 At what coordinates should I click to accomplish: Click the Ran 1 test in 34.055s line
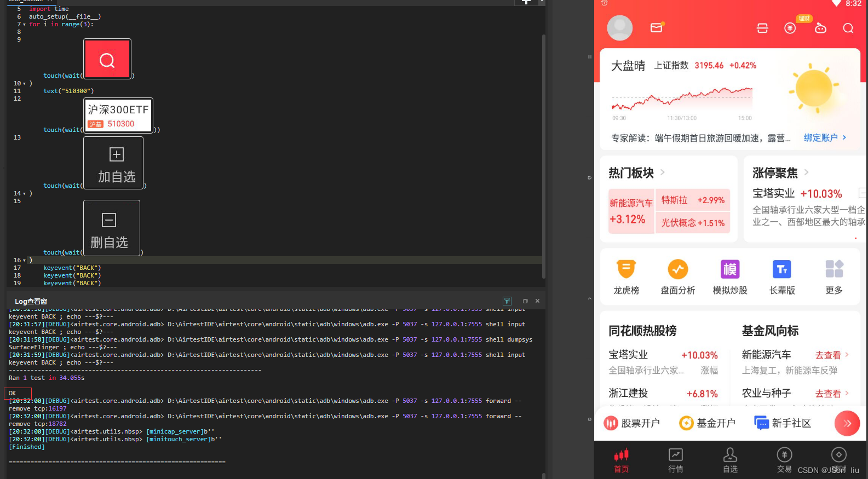(x=47, y=378)
